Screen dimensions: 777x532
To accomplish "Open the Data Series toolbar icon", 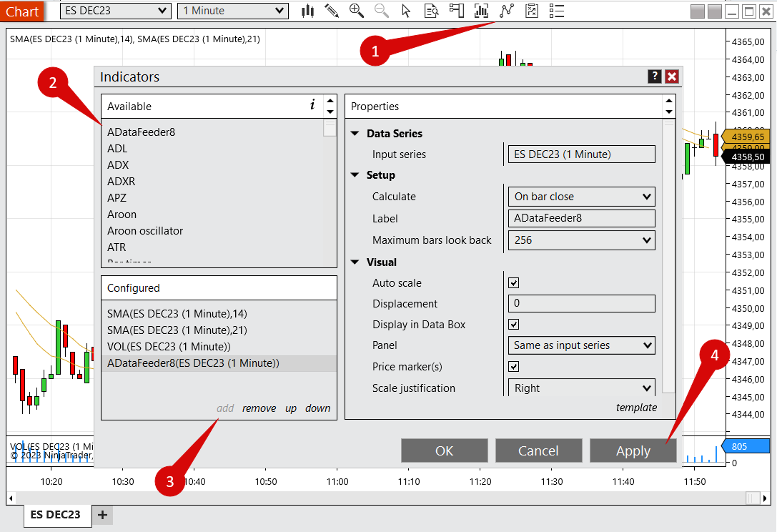I will click(481, 11).
